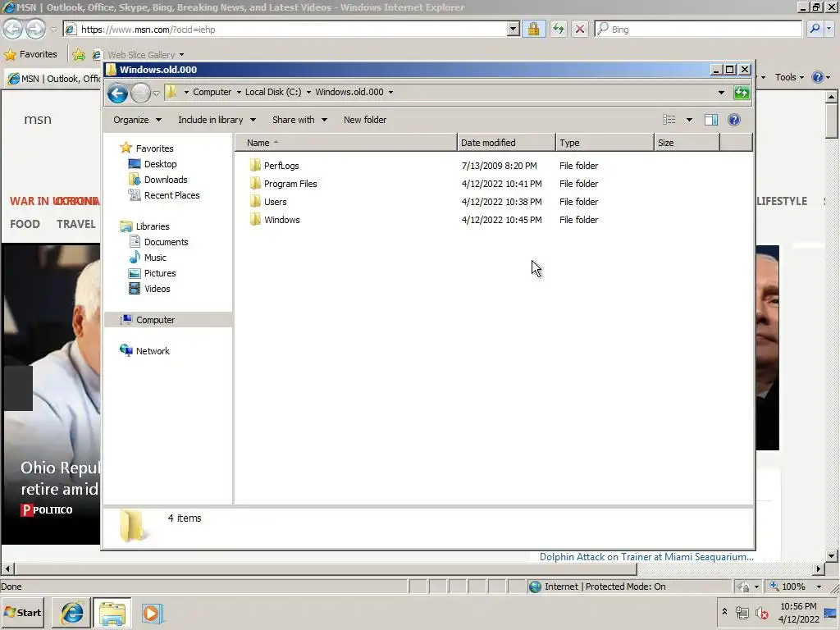Click Internet Explorer Forward button

[x=35, y=29]
